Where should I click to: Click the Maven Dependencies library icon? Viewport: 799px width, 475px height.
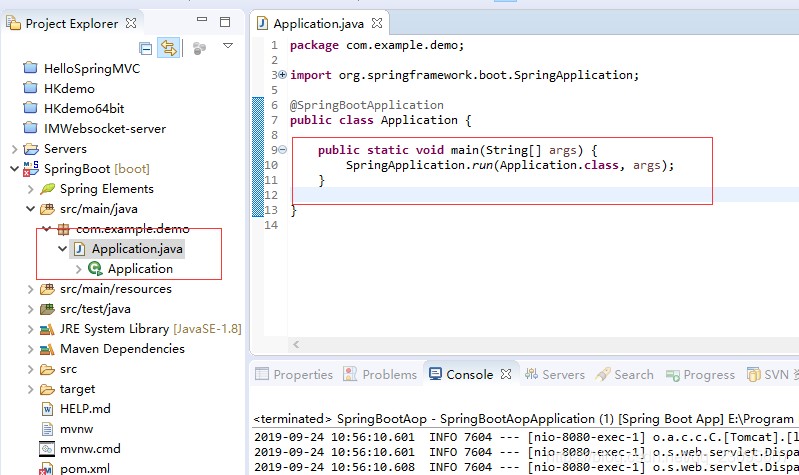[47, 349]
